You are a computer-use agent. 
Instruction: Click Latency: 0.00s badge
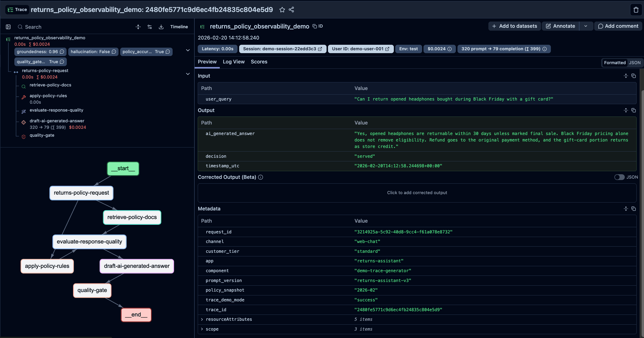coord(218,49)
